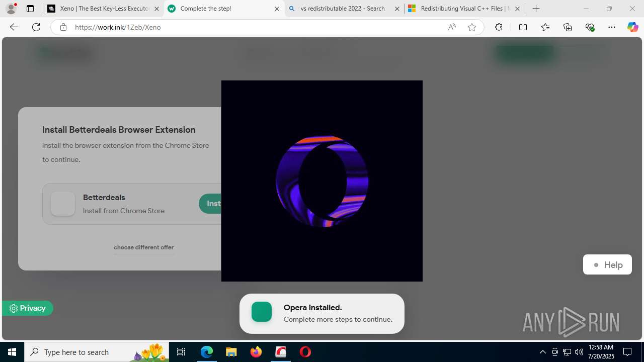Turn on Read aloud in address bar

pos(452,27)
